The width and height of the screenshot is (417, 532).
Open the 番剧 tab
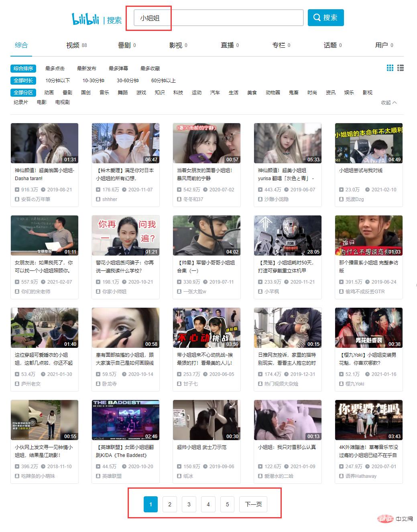127,45
